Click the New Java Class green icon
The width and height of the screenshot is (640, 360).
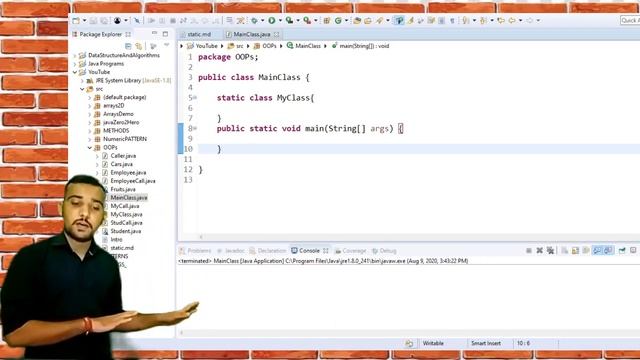(x=338, y=20)
